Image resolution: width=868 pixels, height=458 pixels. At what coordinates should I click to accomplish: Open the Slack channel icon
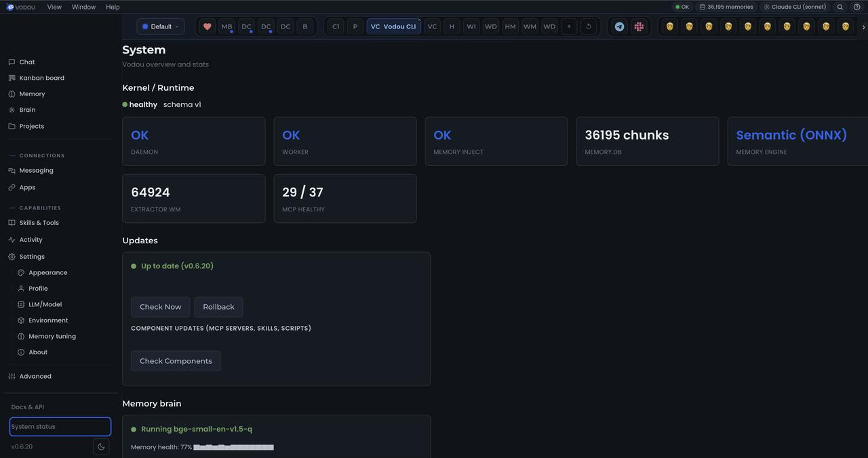[x=639, y=26]
